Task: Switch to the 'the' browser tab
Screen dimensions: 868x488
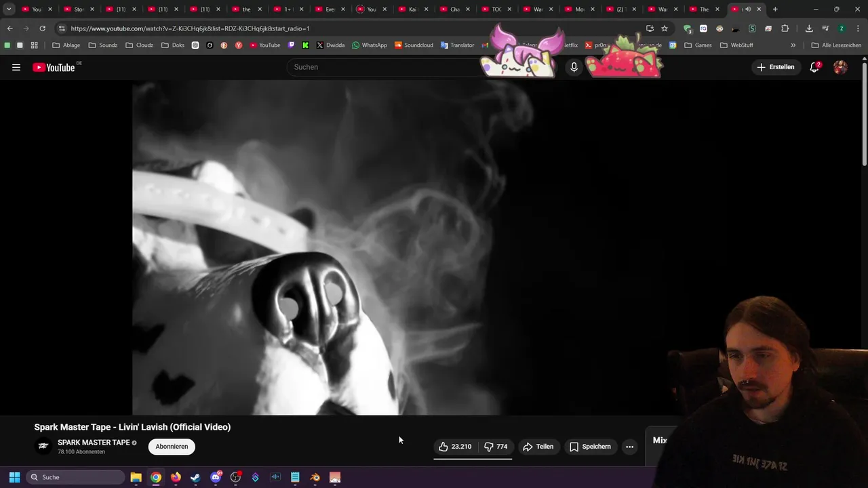Action: tap(247, 9)
